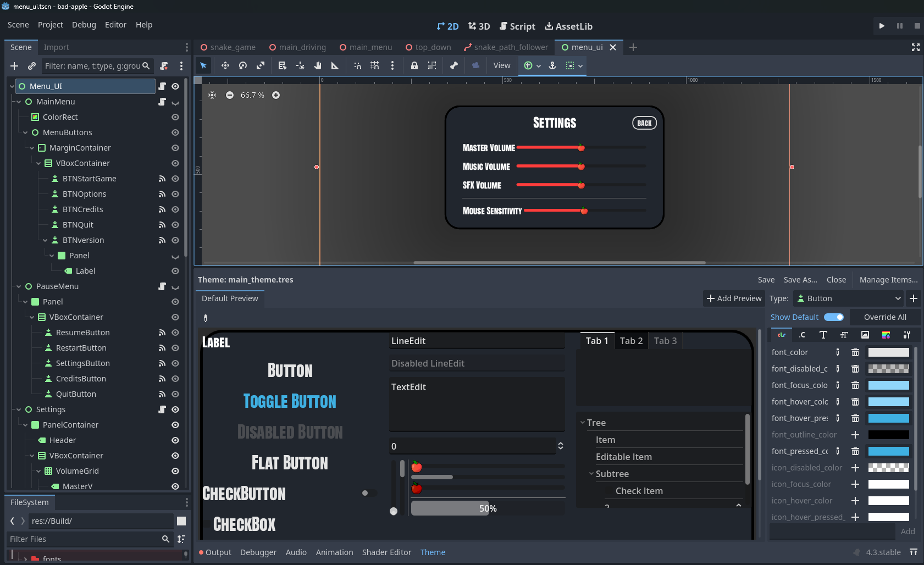Delete the font_color override with trash icon
The height and width of the screenshot is (565, 924).
(855, 352)
